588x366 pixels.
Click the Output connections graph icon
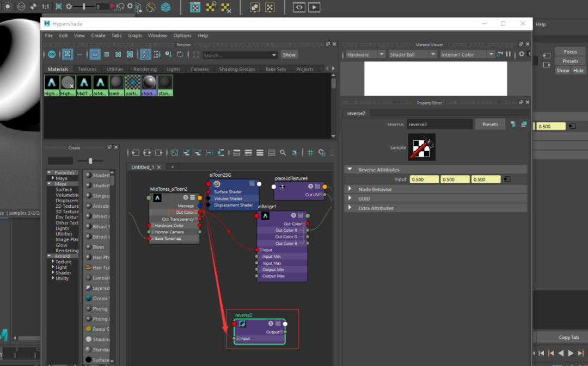click(x=159, y=153)
